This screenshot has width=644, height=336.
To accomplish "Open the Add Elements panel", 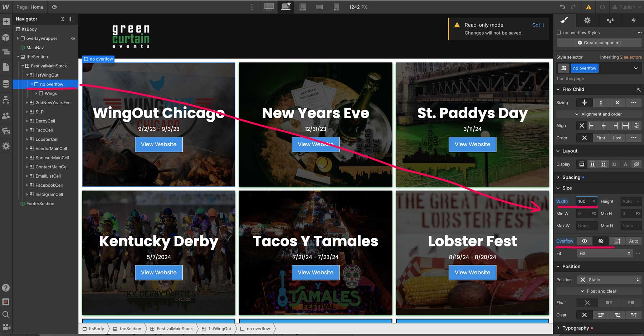I will pos(6,21).
